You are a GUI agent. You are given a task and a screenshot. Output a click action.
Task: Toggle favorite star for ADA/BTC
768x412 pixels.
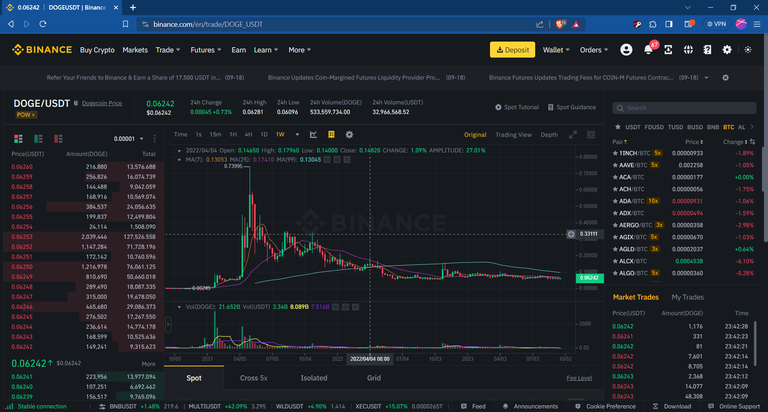(x=615, y=201)
